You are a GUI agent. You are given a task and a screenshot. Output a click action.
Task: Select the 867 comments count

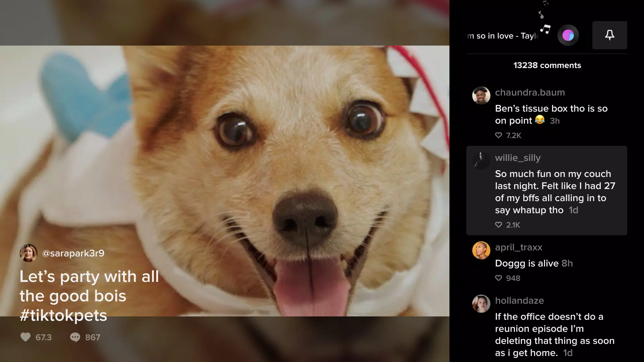coord(93,337)
